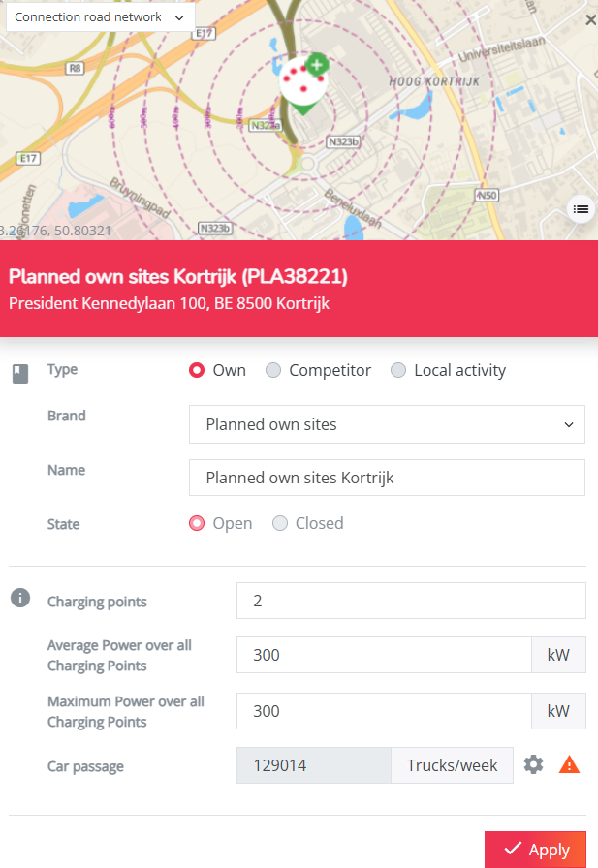Expand the Brand dropdown Planned own sites
The width and height of the screenshot is (598, 868).
pyautogui.click(x=387, y=424)
